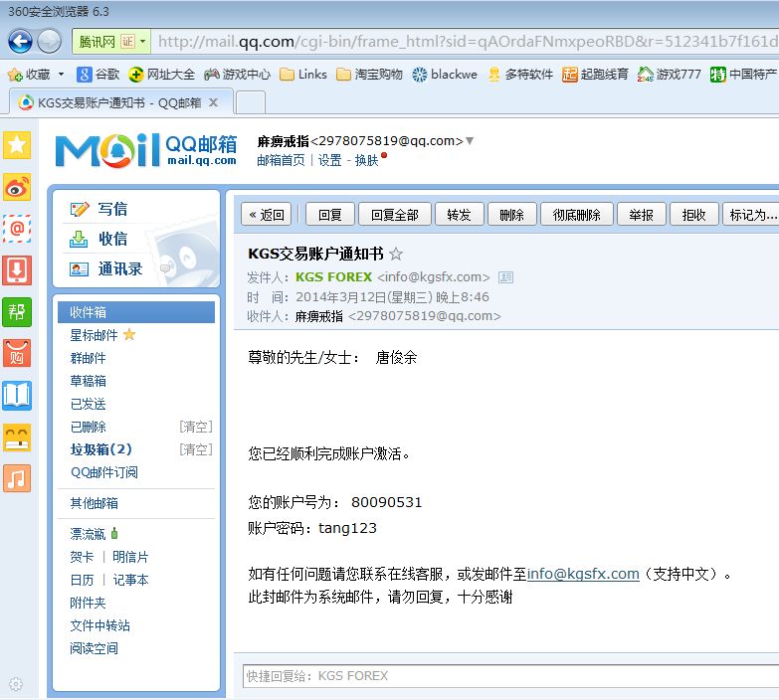The width and height of the screenshot is (779, 700).
Task: Open the info@kgsfx.com link in the email
Action: [583, 574]
